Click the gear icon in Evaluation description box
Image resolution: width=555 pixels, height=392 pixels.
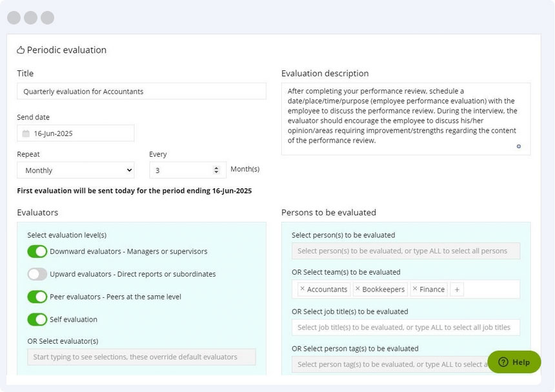(518, 147)
